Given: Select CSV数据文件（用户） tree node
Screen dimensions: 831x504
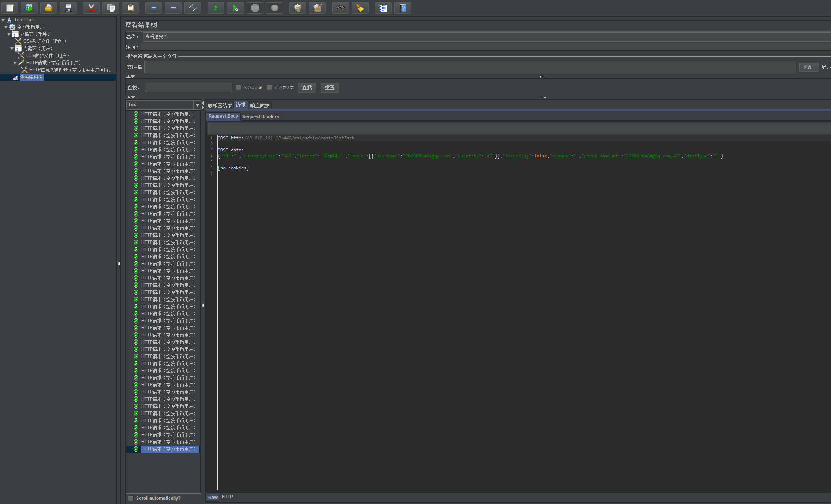Looking at the screenshot, I should (48, 55).
